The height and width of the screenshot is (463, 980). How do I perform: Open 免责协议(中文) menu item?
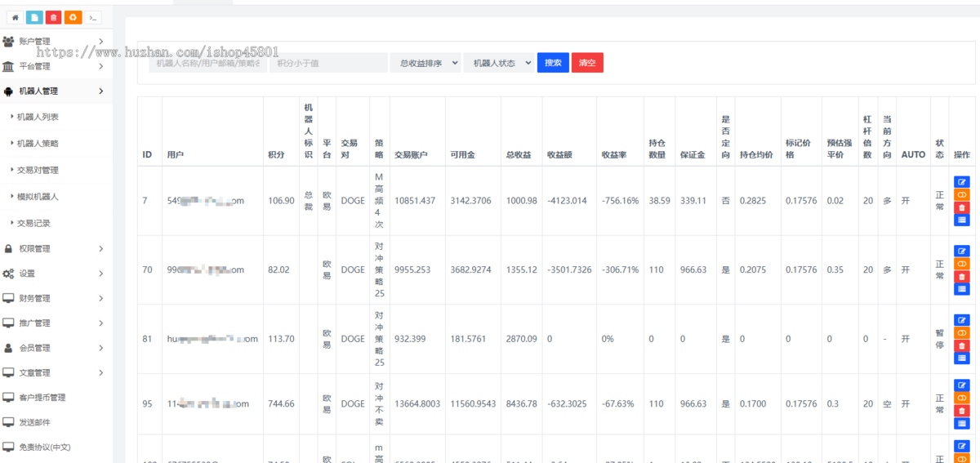tap(45, 447)
